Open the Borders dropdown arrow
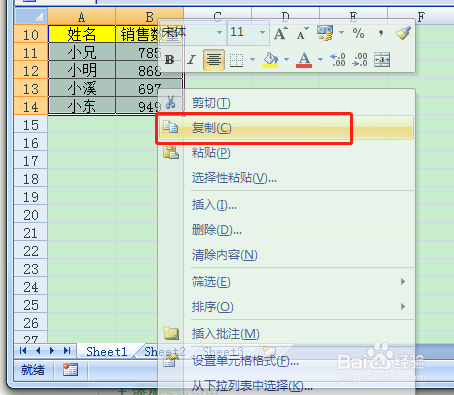The height and width of the screenshot is (395, 454). [x=252, y=60]
